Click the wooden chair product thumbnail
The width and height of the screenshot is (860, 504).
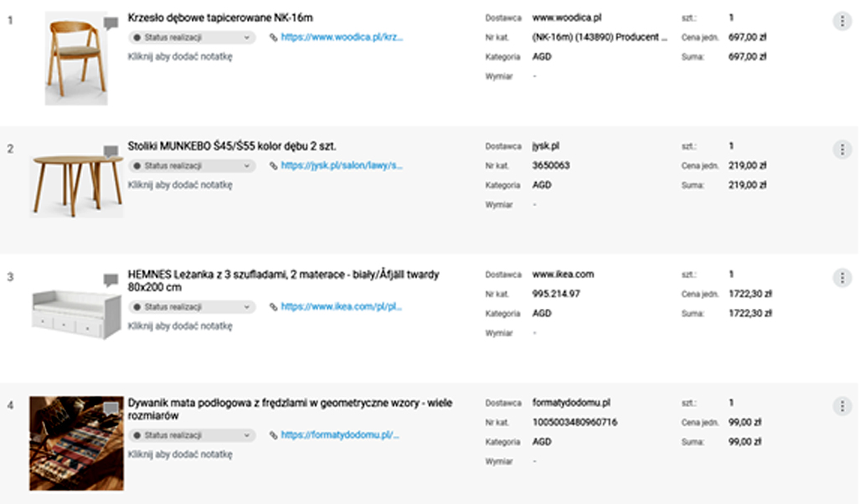pyautogui.click(x=75, y=63)
